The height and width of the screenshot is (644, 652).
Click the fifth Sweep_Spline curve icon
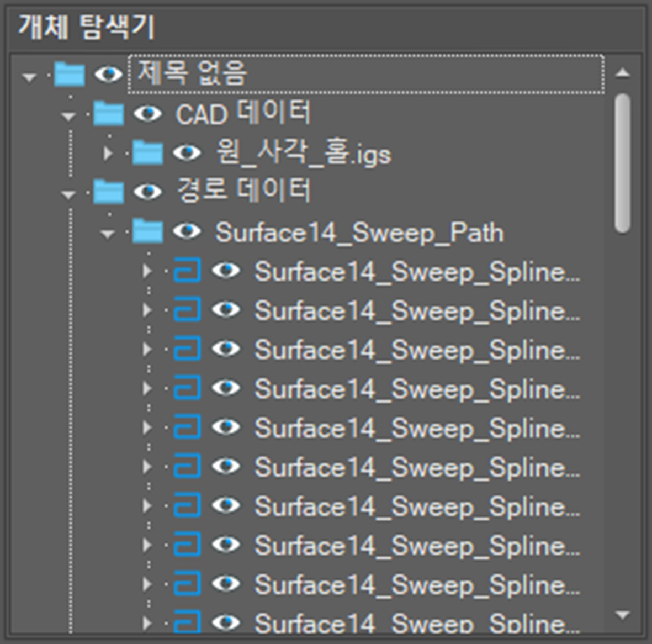(187, 427)
